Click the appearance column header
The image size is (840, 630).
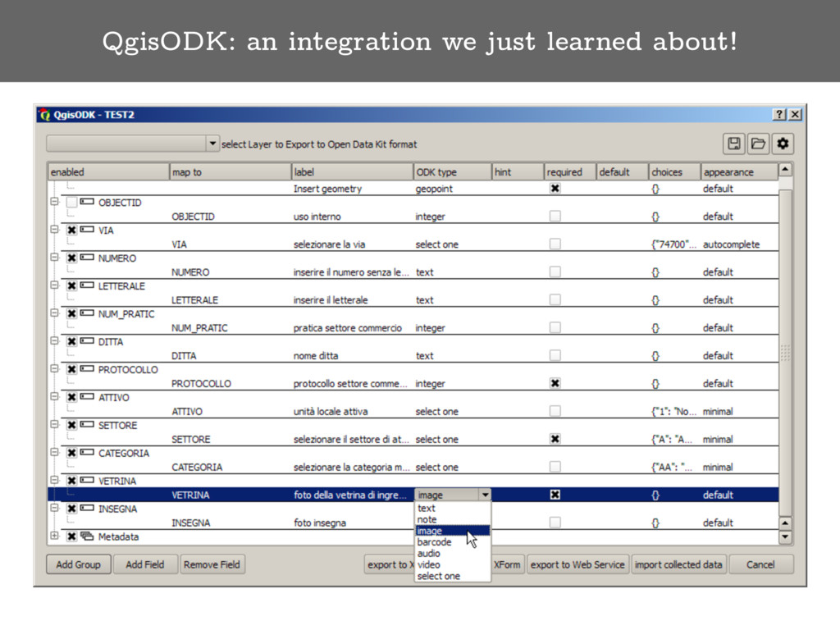739,172
